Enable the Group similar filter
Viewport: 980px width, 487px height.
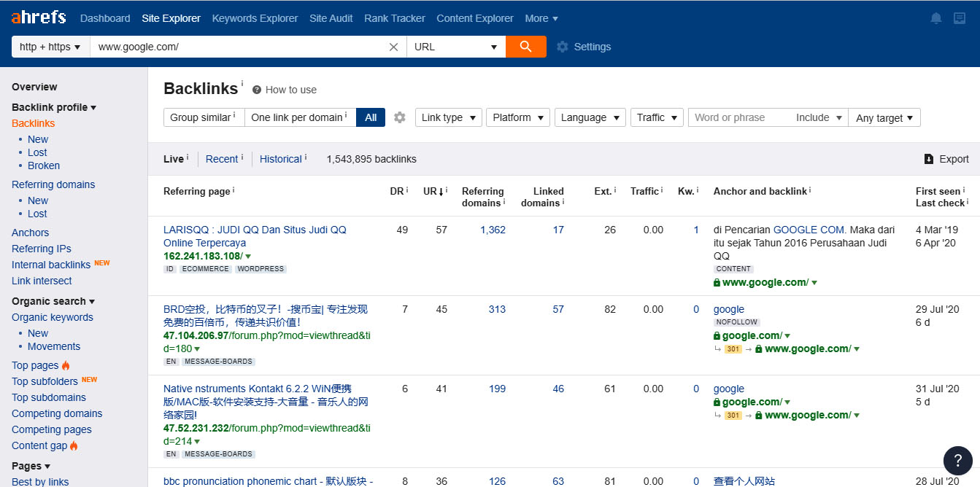click(203, 117)
